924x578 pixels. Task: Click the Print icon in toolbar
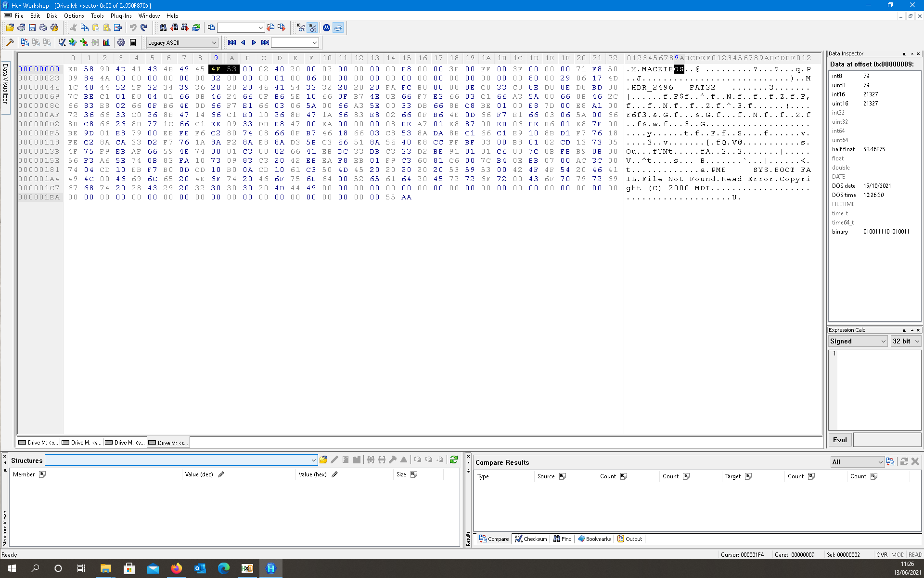[x=43, y=28]
